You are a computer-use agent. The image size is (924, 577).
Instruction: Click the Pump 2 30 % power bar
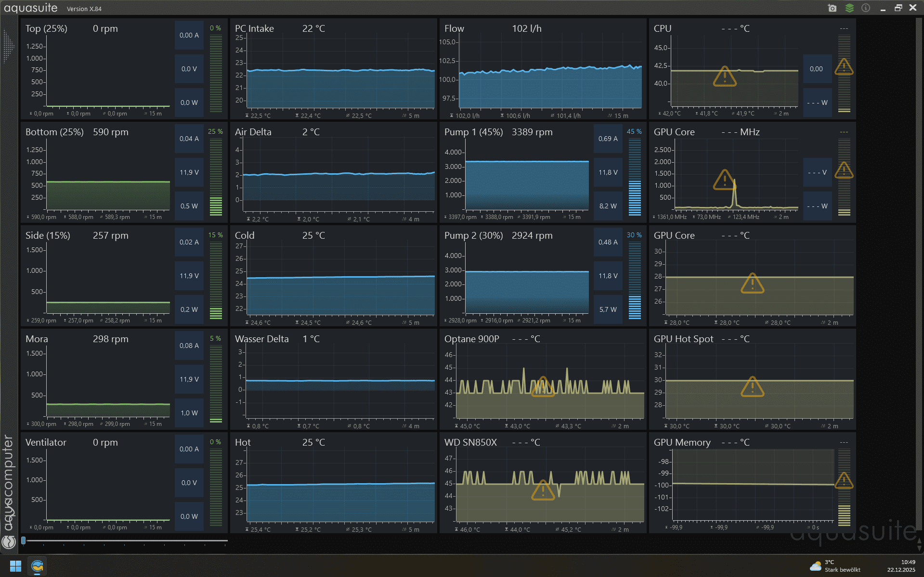pos(635,281)
